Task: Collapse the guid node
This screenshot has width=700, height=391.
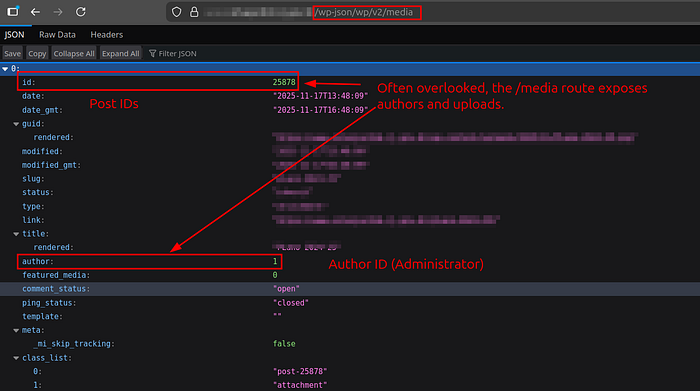Action: (x=16, y=124)
